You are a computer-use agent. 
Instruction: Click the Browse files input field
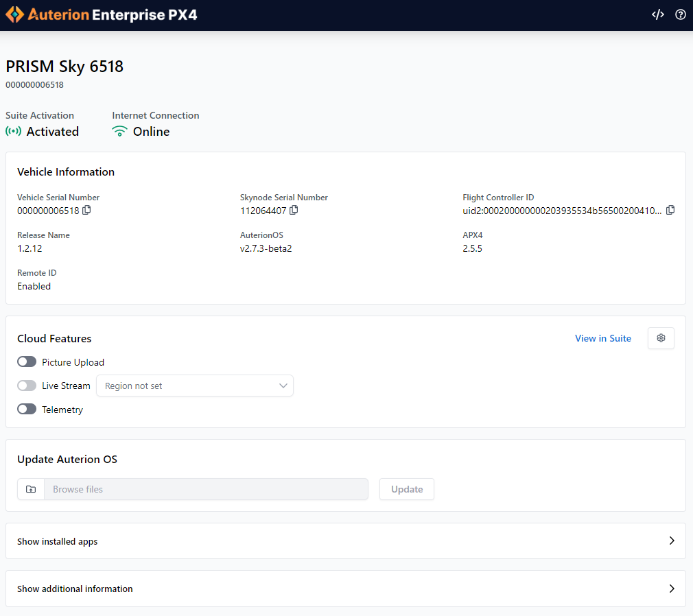click(206, 489)
